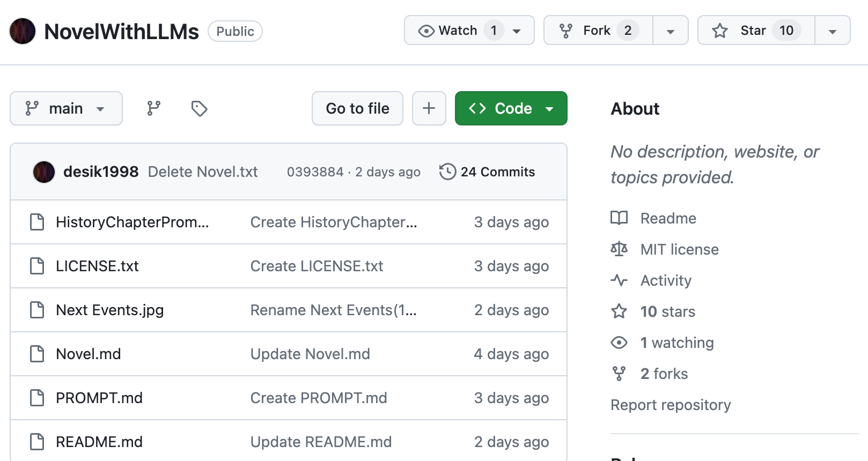Click the 'No description, website, or topics provided' text
Screen dimensions: 868x461
pyautogui.click(x=715, y=165)
